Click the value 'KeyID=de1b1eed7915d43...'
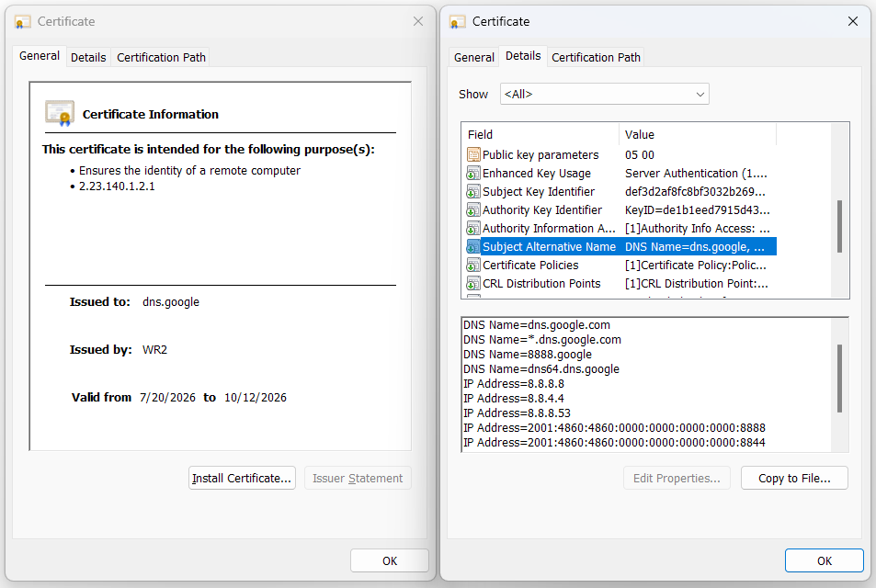The image size is (876, 588). pos(698,210)
